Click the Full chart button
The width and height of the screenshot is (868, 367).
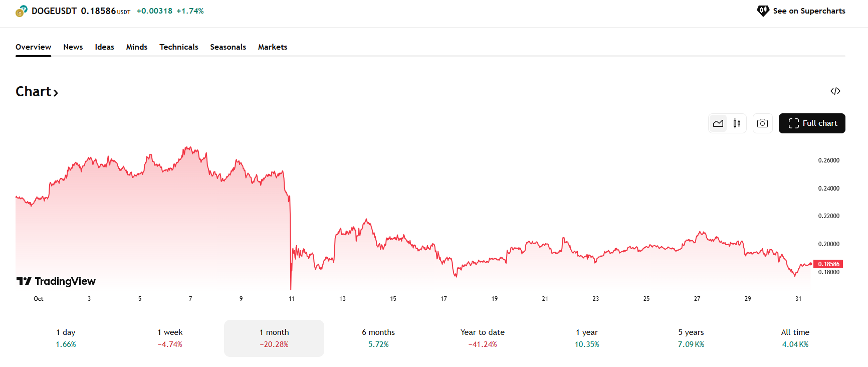[812, 123]
